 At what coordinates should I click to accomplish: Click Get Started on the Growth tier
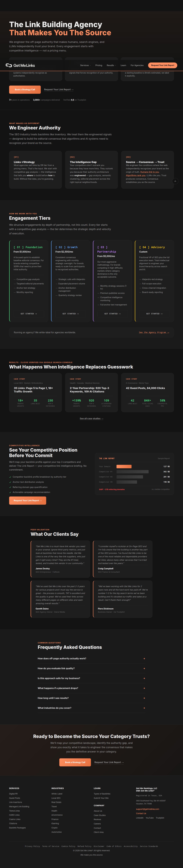tap(71, 314)
